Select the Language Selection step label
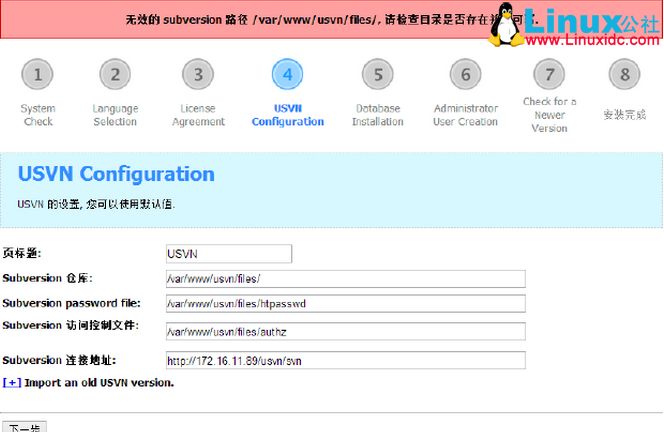The height and width of the screenshot is (432, 664). pyautogui.click(x=115, y=115)
